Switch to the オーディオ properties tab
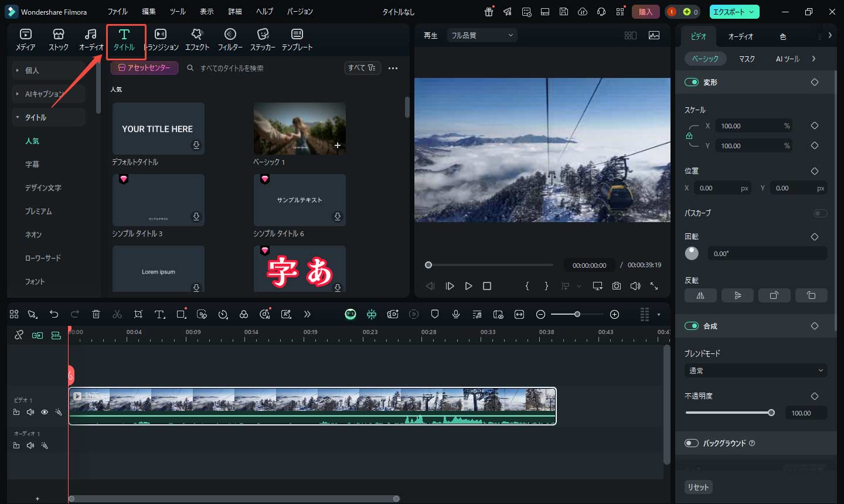 740,36
